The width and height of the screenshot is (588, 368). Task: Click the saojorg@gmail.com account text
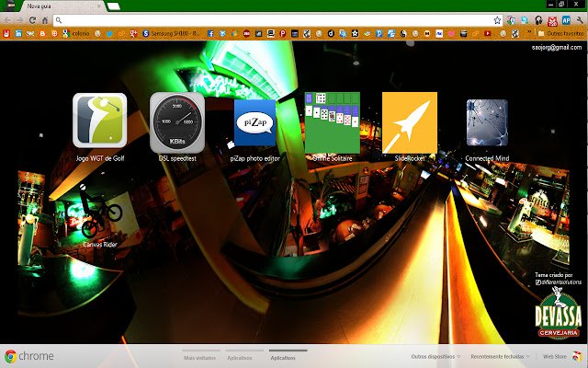pos(557,47)
